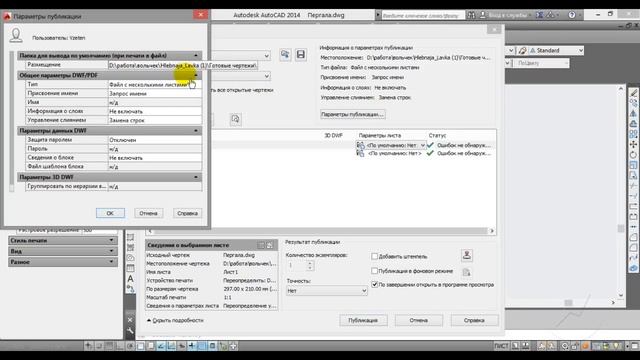Enable the Добавить штемпель checkbox
The height and width of the screenshot is (360, 640).
tap(374, 256)
